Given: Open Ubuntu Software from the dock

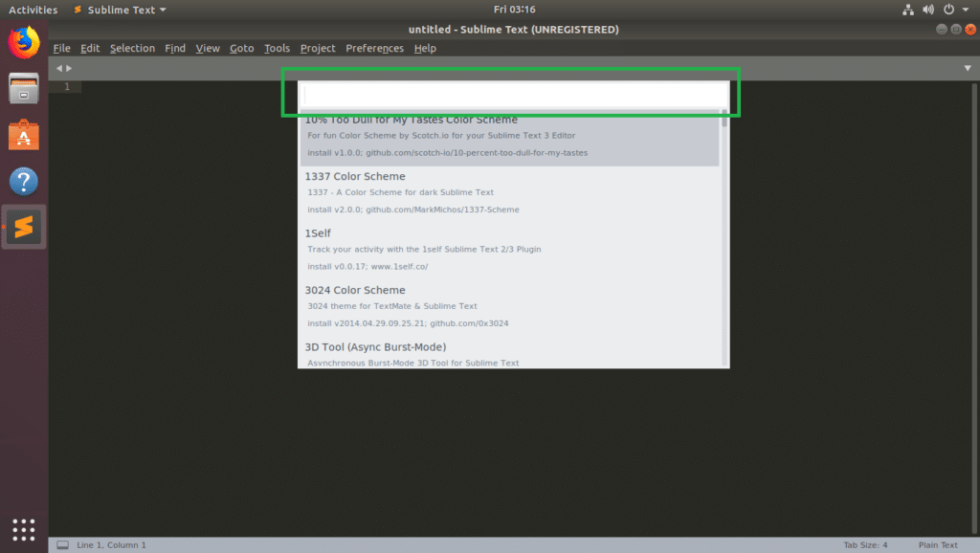Looking at the screenshot, I should click(23, 134).
